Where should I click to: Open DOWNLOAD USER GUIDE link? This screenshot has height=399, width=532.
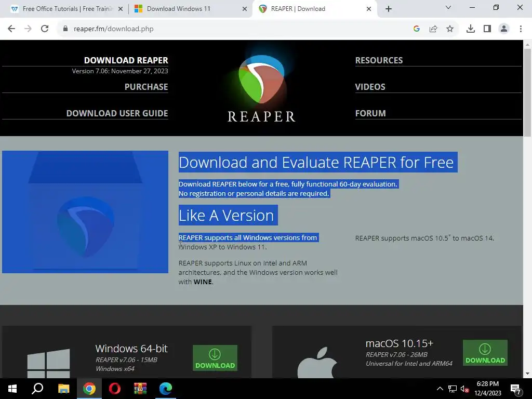pyautogui.click(x=117, y=113)
